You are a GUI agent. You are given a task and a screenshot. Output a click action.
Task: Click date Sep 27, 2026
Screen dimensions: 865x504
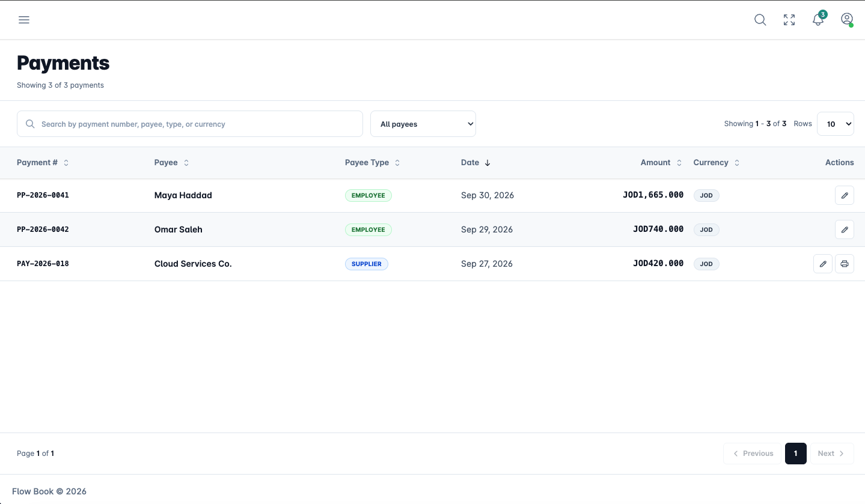(x=487, y=264)
